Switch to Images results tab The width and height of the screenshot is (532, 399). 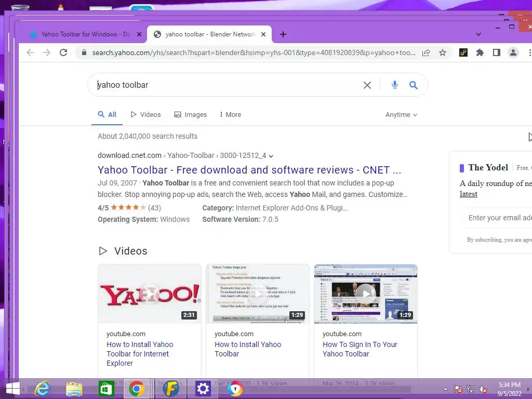[190, 115]
